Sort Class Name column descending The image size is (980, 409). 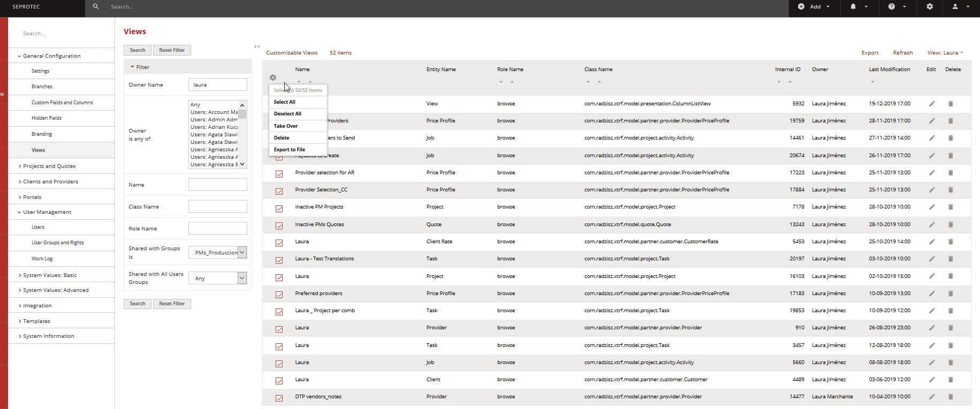[x=588, y=82]
